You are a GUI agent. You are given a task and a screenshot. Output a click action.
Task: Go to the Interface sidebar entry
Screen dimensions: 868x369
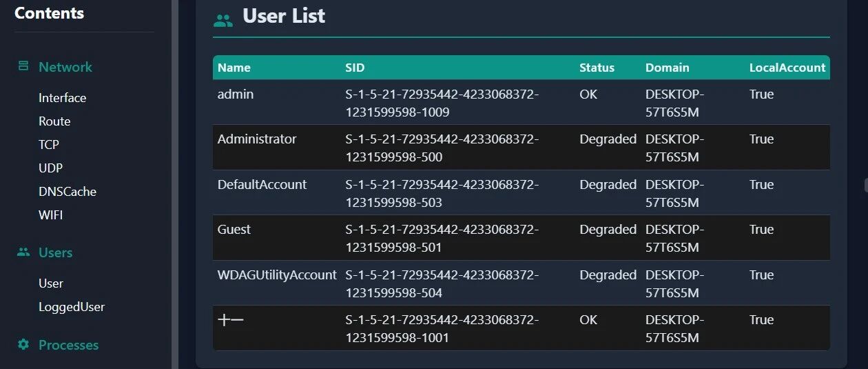62,98
